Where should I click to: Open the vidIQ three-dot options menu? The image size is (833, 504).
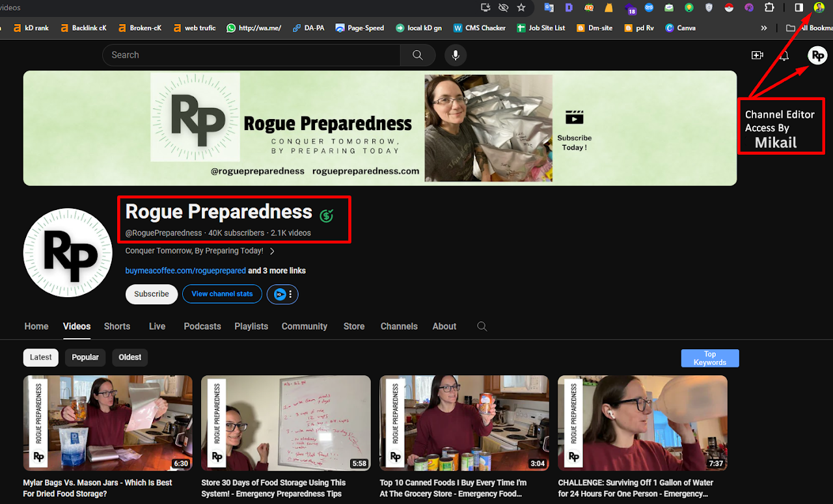click(290, 295)
